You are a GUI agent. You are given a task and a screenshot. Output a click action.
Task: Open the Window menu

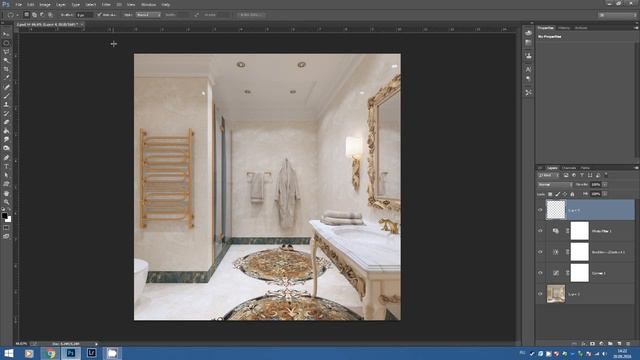(148, 4)
